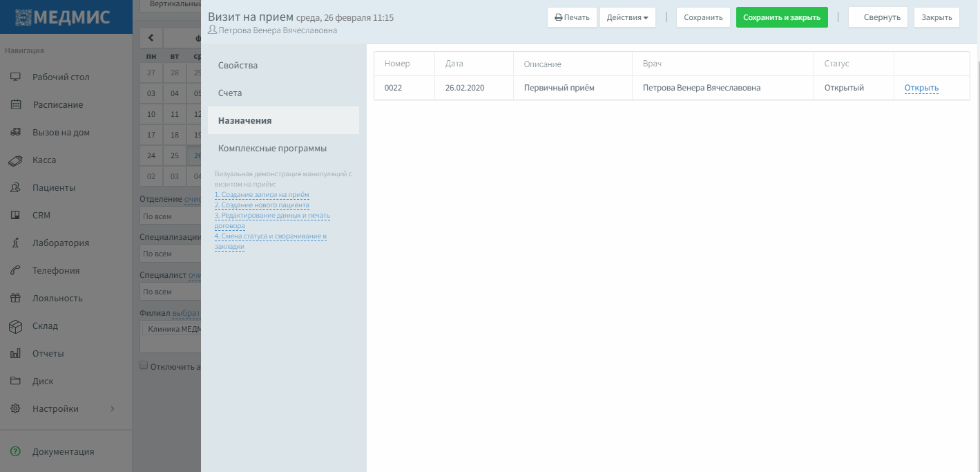The height and width of the screenshot is (472, 980).
Task: Click the Печать button
Action: [572, 17]
